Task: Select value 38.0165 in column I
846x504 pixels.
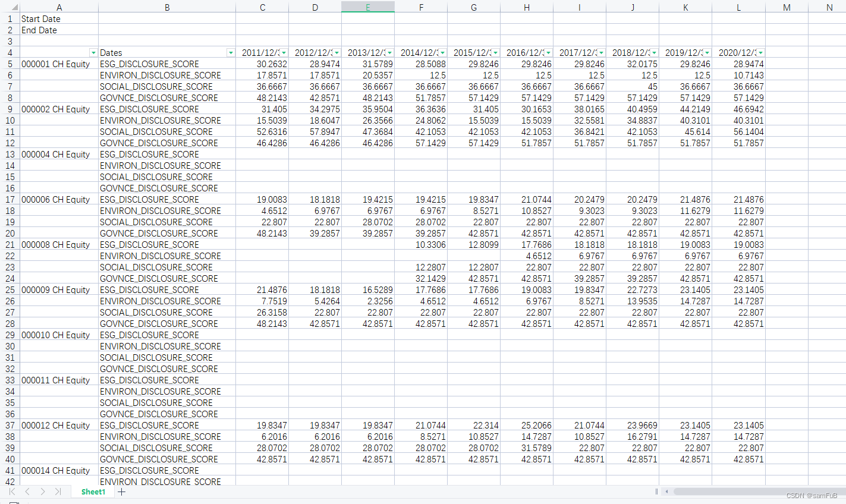Action: click(580, 109)
